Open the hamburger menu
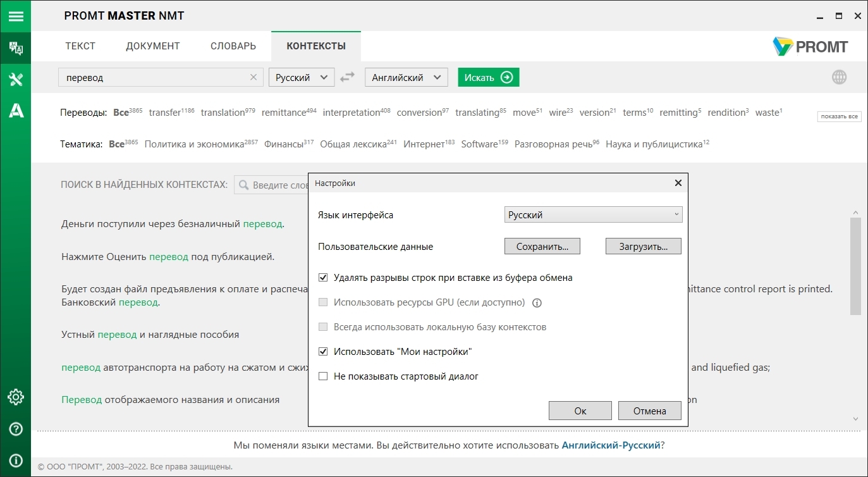 15,16
